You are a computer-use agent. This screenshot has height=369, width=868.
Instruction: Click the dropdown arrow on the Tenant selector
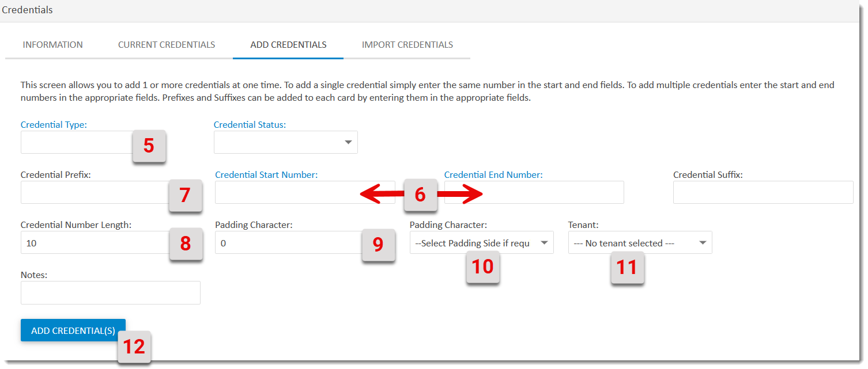pyautogui.click(x=704, y=242)
